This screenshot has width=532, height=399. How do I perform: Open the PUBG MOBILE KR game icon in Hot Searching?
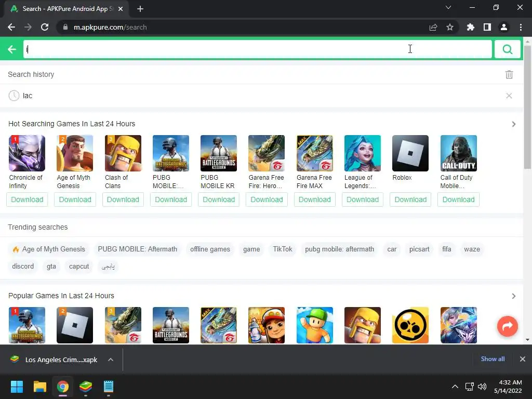point(219,153)
